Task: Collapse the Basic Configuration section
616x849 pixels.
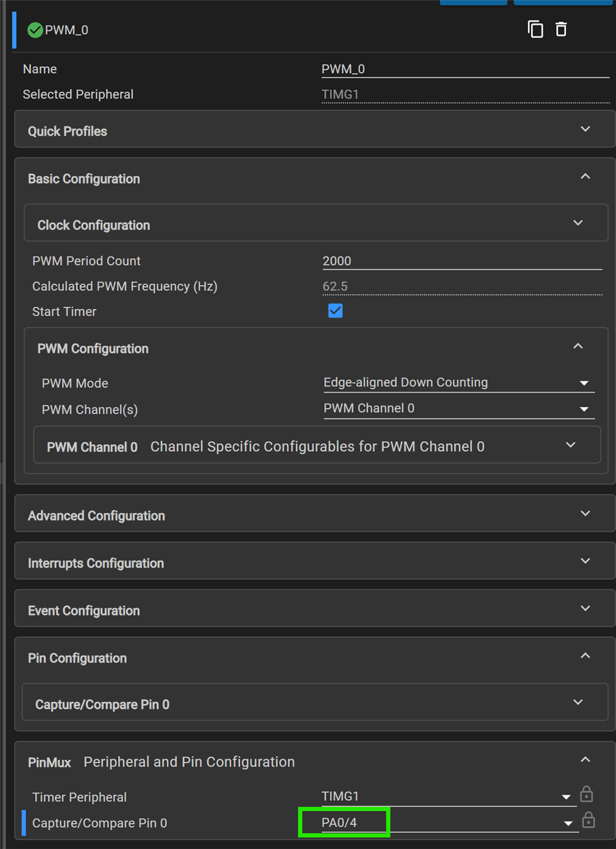Action: click(585, 177)
